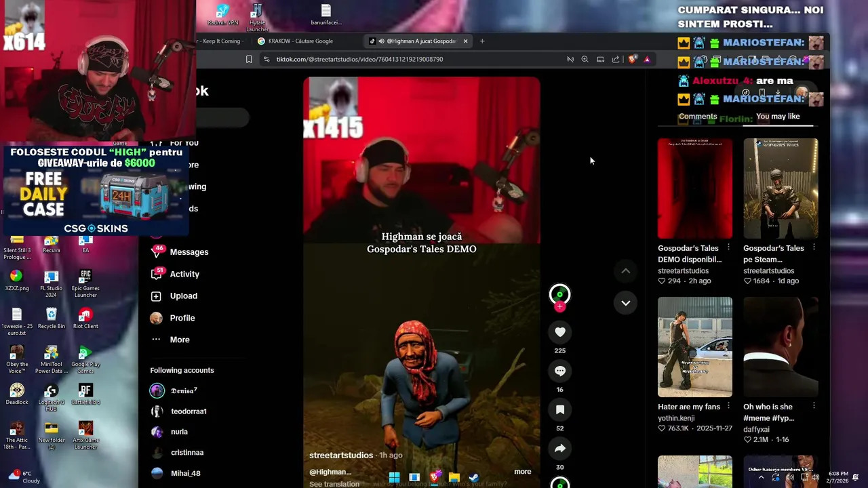Expand the video description with more
Image resolution: width=868 pixels, height=488 pixels.
click(x=522, y=472)
